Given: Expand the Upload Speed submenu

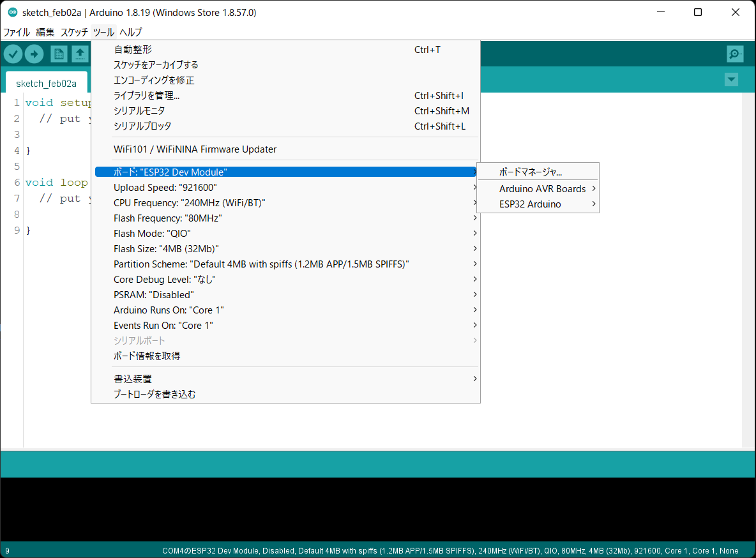Looking at the screenshot, I should click(287, 187).
